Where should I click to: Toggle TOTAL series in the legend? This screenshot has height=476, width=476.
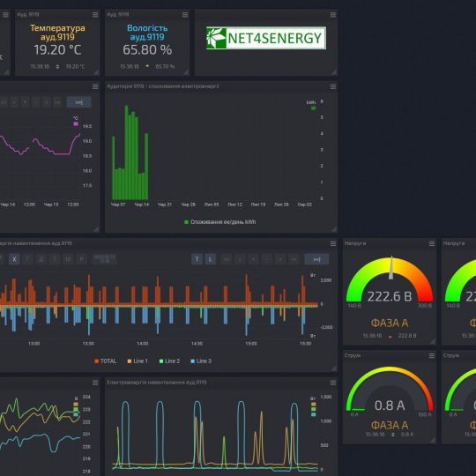click(x=106, y=361)
